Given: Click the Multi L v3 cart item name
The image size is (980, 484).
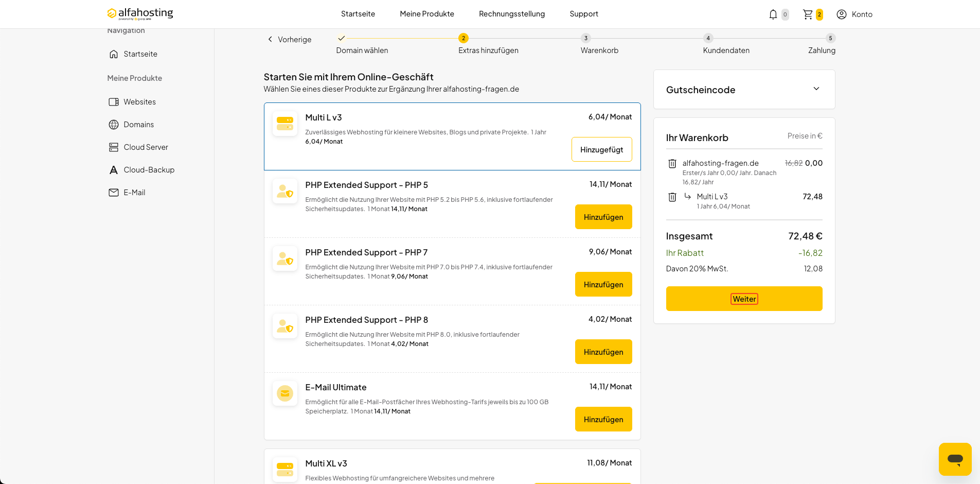Looking at the screenshot, I should point(712,197).
